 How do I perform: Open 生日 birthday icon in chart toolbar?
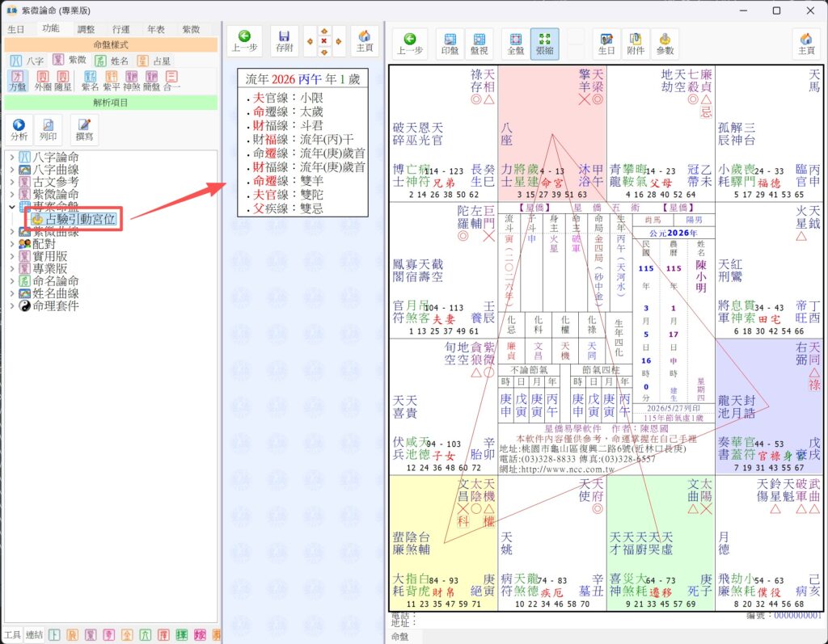606,44
